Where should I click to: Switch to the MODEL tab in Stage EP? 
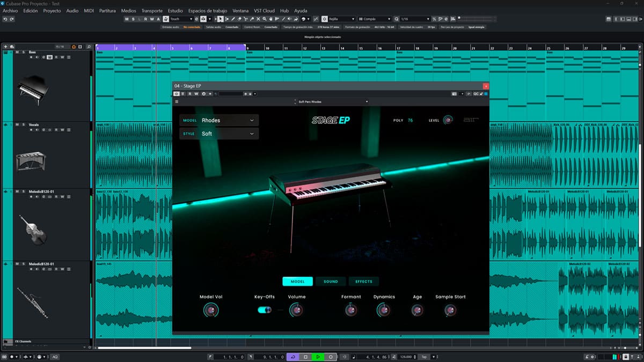[297, 281]
